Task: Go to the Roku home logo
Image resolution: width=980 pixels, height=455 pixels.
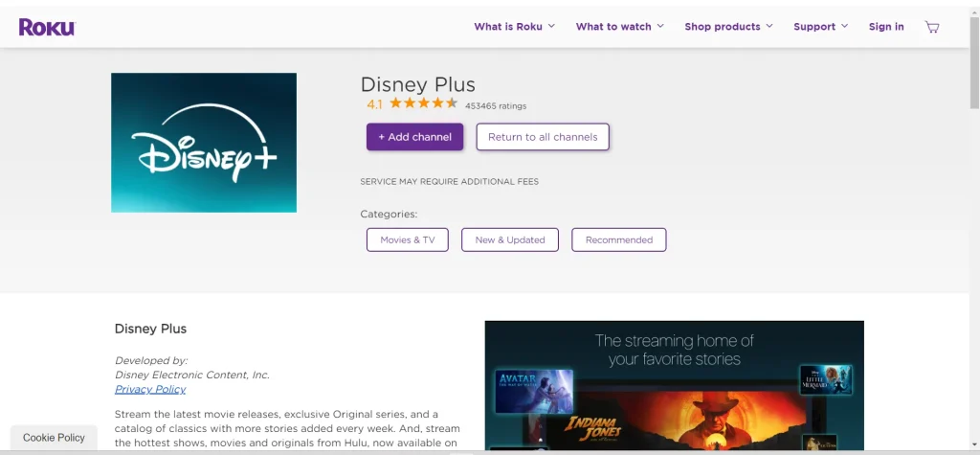Action: coord(47,27)
